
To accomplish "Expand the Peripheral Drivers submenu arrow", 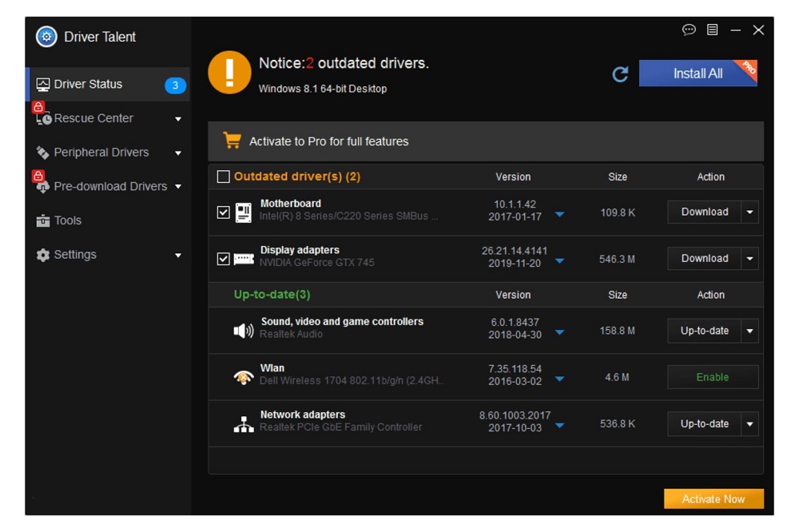I will (x=178, y=153).
